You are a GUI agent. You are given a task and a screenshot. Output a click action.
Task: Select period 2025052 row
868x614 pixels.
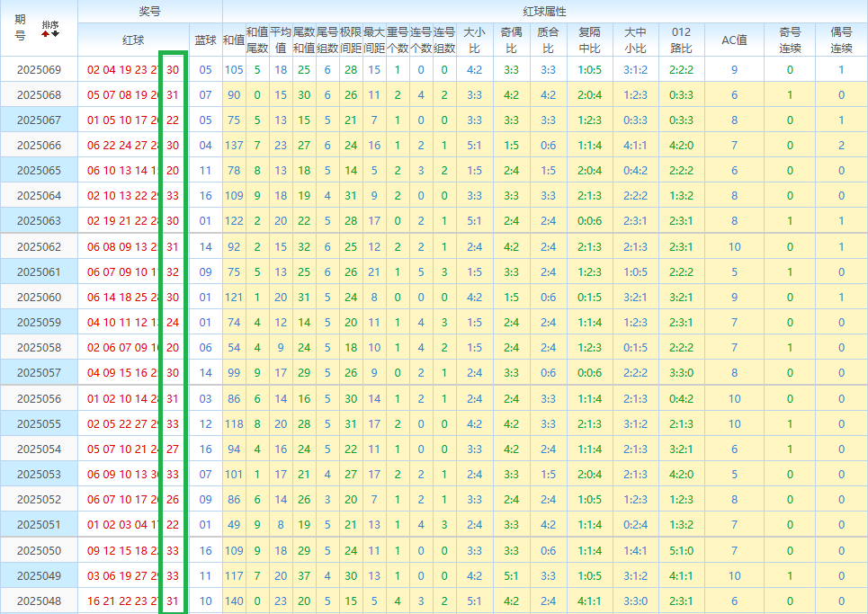(x=434, y=499)
